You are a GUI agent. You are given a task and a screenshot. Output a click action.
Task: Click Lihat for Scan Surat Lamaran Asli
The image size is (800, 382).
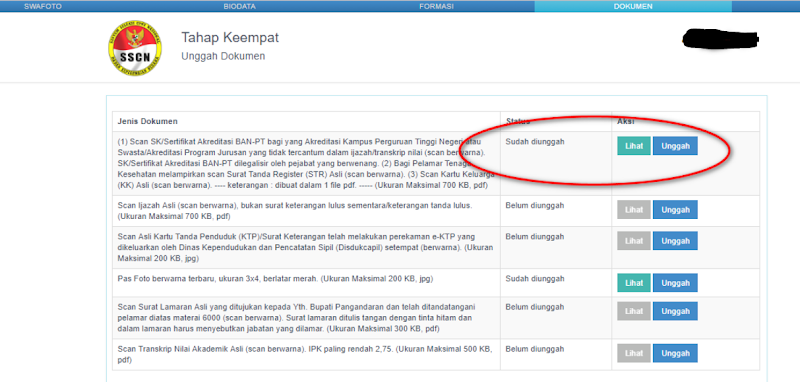634,311
